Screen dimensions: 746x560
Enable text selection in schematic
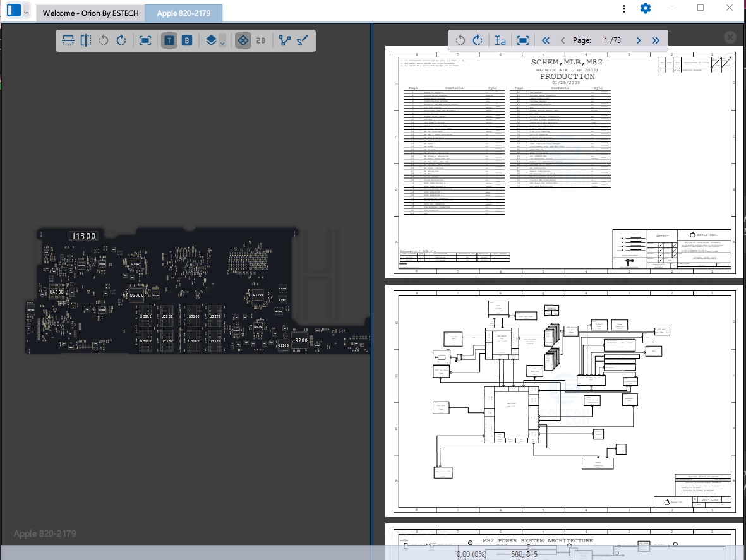[x=500, y=40]
